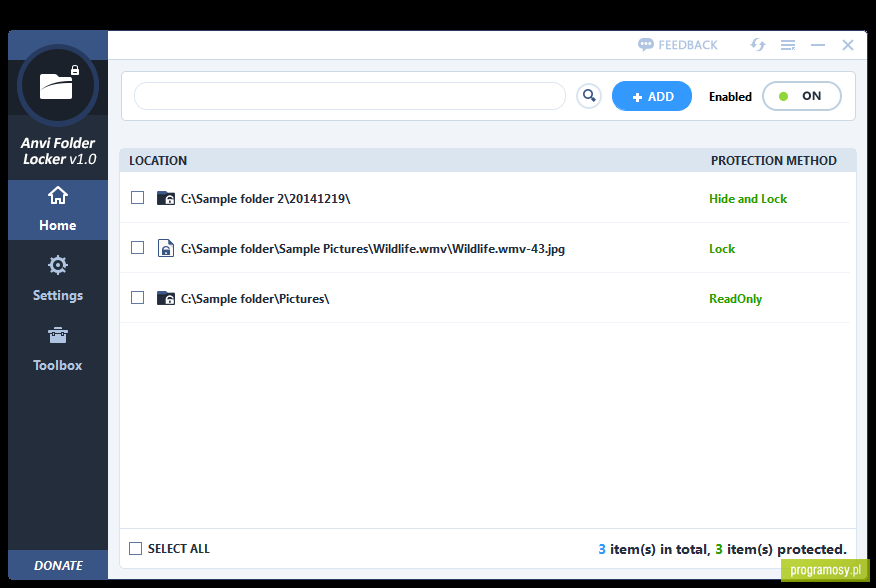Check the box for Wildlife.wmv-43.jpg
876x588 pixels.
coord(137,248)
